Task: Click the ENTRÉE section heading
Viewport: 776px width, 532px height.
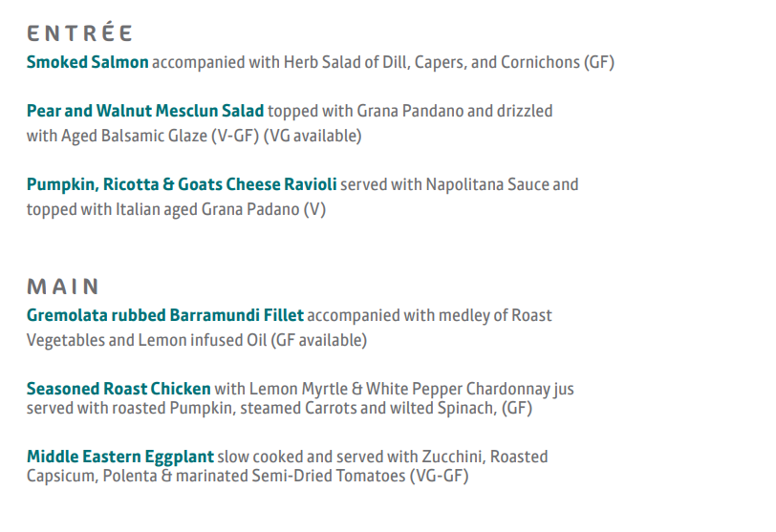Action: coord(79,33)
